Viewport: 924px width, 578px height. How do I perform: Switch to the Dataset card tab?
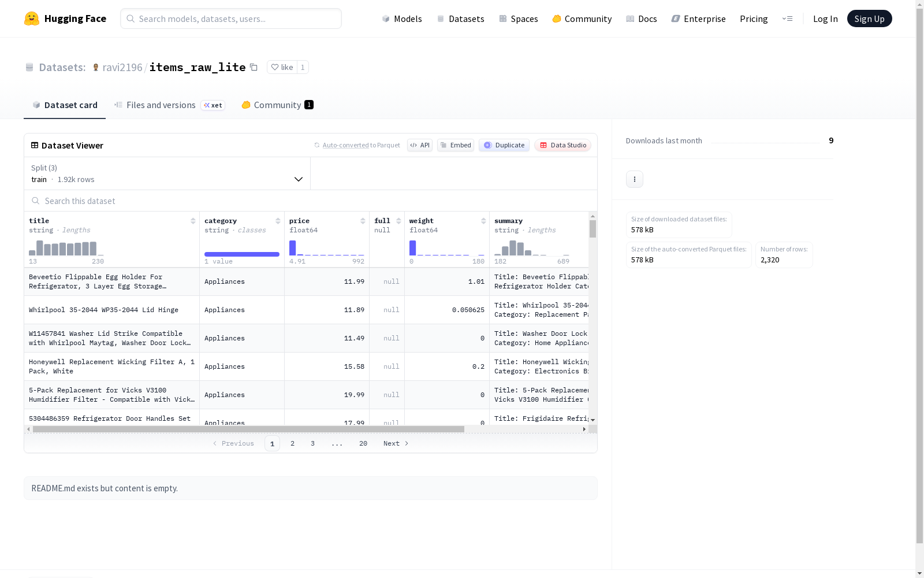(65, 105)
